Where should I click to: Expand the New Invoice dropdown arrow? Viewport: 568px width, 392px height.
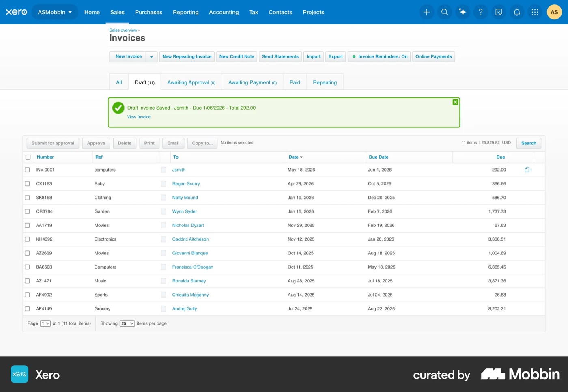[151, 57]
